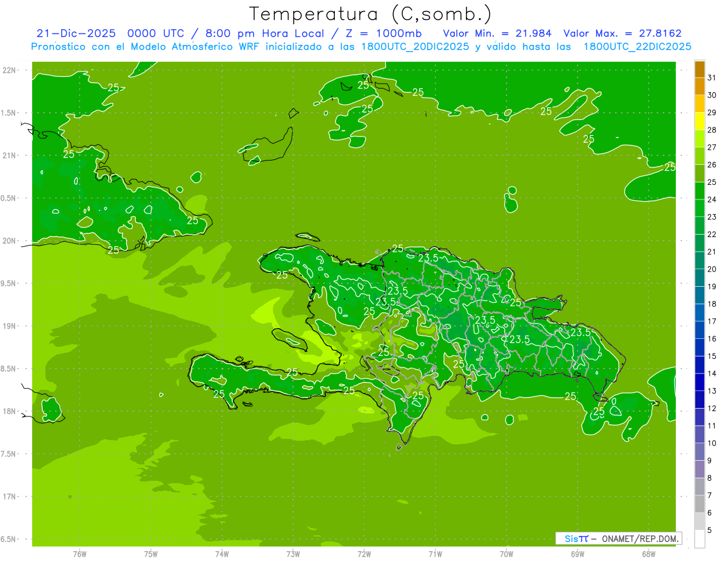Pick the yellow legend swatch between 28 and 29
This screenshot has width=728, height=562.
pos(699,121)
